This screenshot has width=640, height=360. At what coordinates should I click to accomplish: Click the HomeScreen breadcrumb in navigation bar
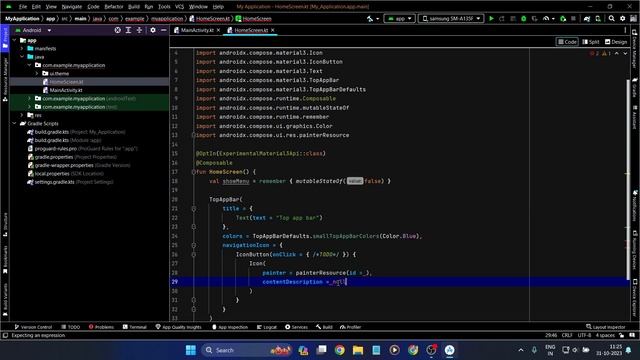coord(253,19)
